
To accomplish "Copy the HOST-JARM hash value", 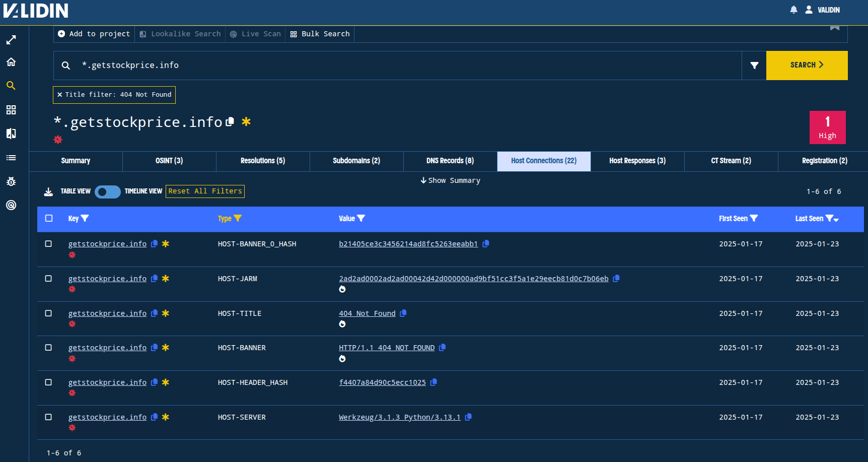I will click(616, 279).
